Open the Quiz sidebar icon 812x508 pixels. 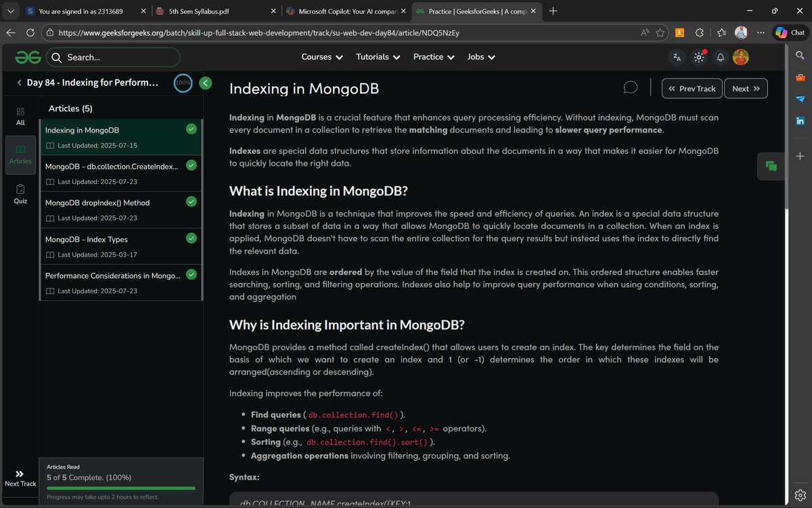[20, 194]
